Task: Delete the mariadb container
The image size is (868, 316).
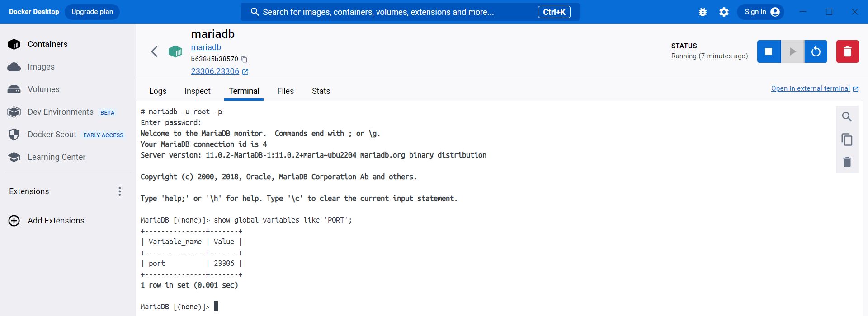Action: (x=848, y=51)
